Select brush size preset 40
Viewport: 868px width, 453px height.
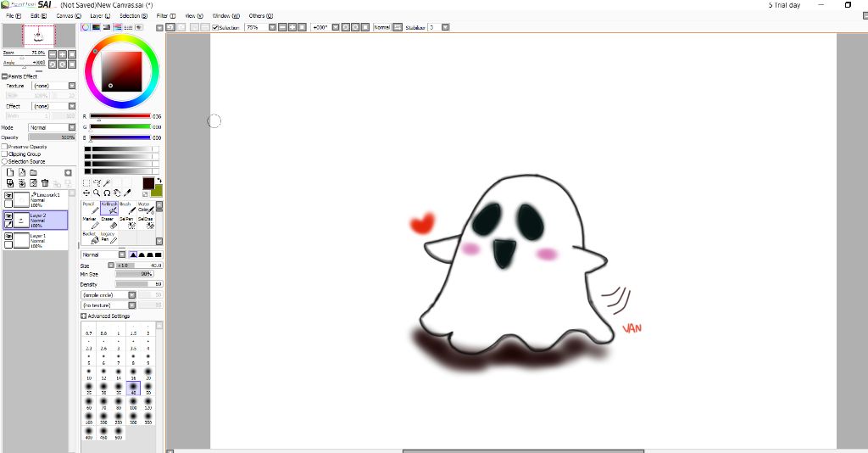(133, 388)
